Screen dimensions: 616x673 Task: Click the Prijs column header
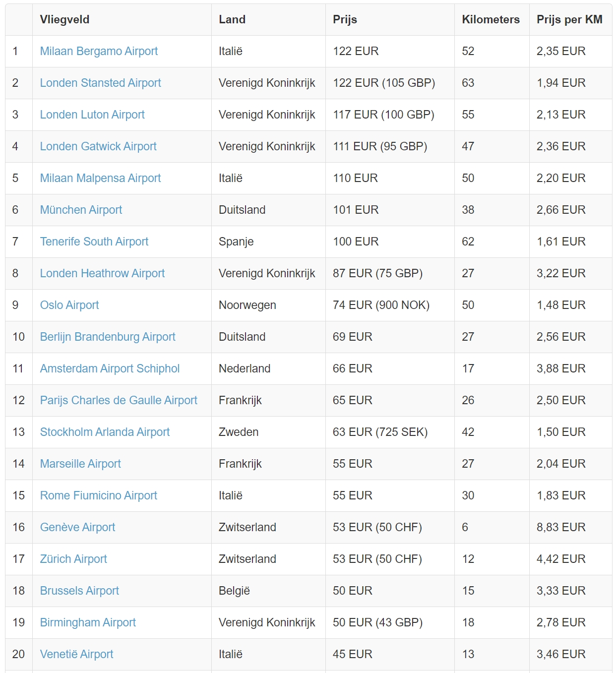(x=345, y=19)
